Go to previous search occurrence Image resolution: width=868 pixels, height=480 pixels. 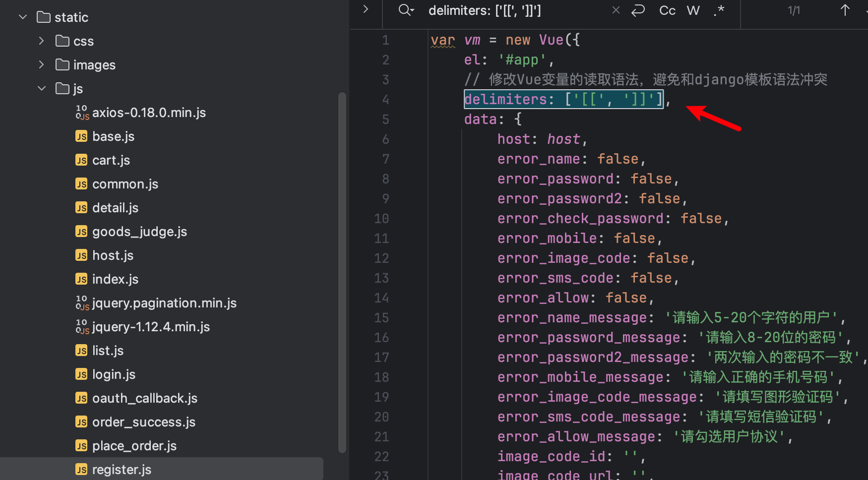845,10
